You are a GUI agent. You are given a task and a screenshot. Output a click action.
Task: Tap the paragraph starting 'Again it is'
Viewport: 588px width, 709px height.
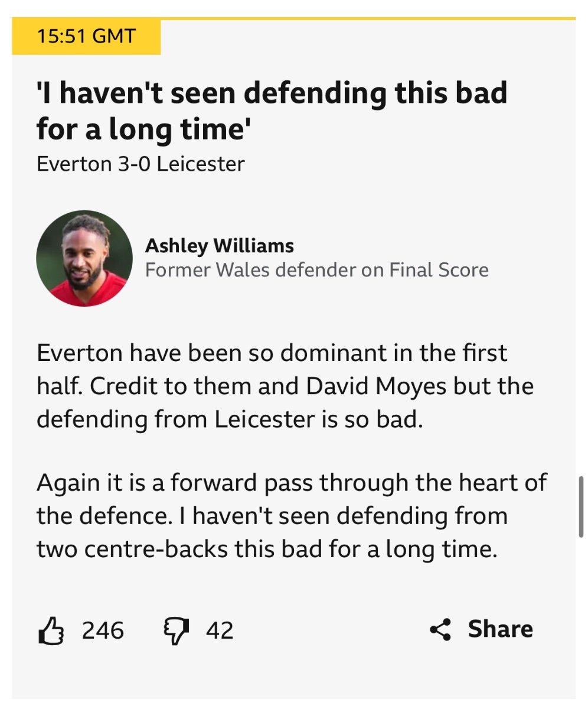point(292,516)
